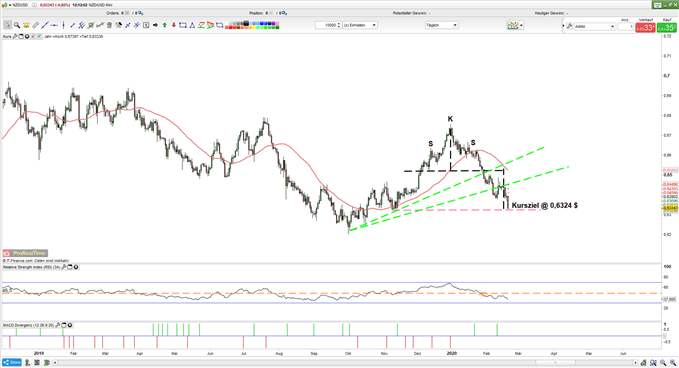Click the trash delete objects icon

click(x=109, y=25)
